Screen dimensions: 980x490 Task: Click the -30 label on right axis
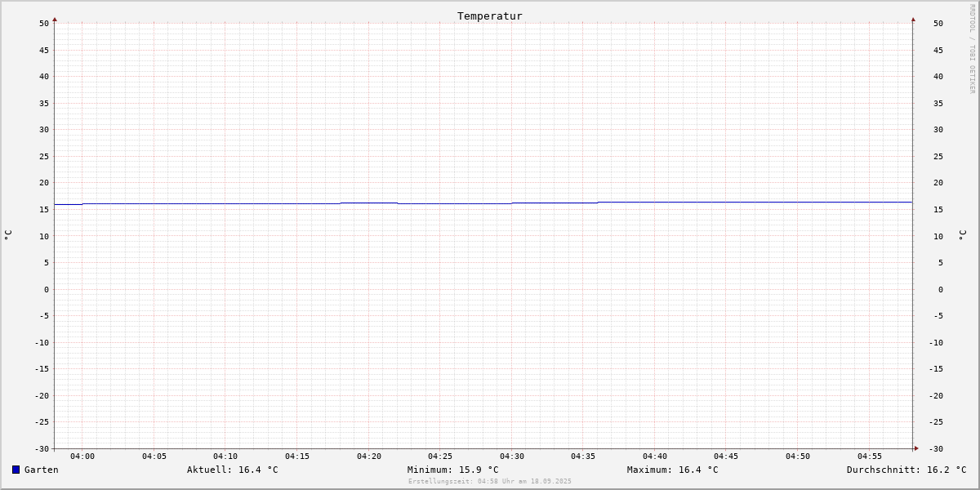(x=936, y=448)
